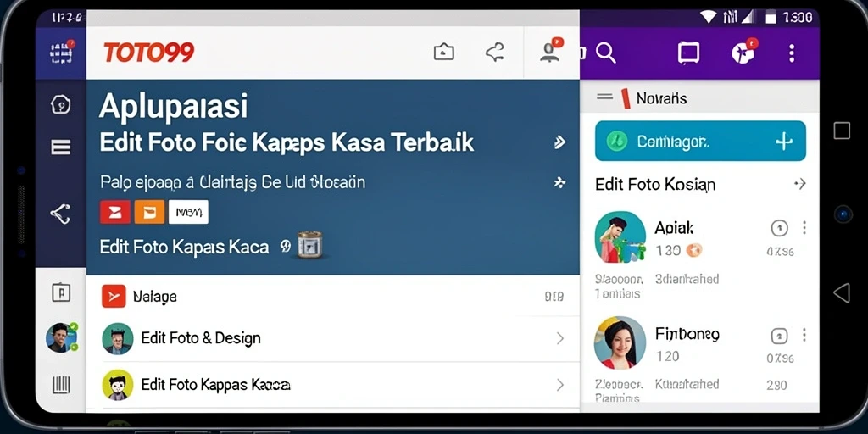Tap the yellow cartoon avatar icon
Image resolution: width=868 pixels, height=434 pixels.
[118, 385]
